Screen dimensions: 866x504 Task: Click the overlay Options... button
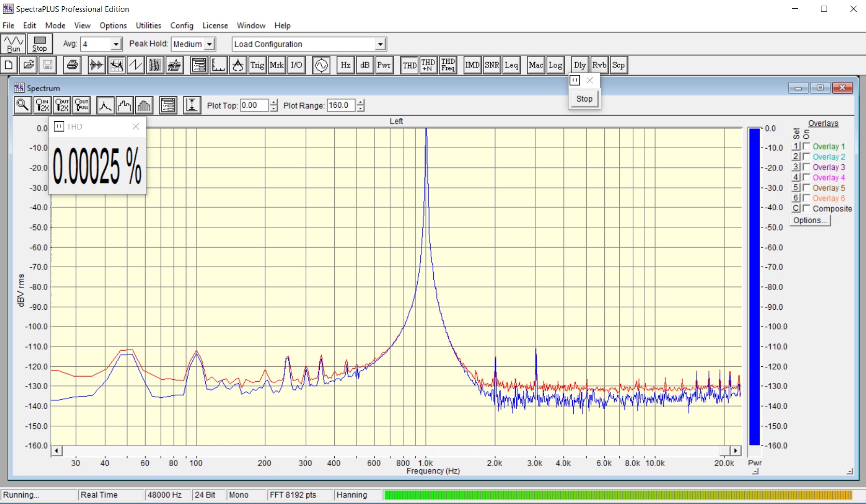(810, 221)
